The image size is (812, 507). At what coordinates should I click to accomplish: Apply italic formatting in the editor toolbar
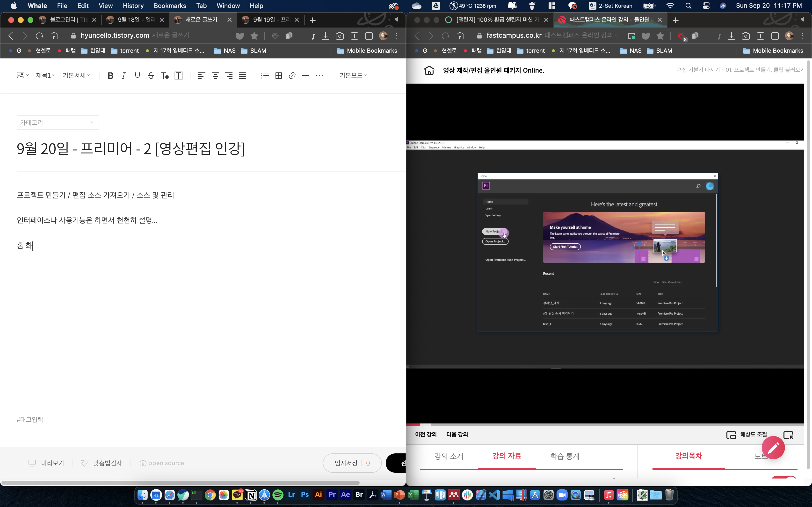[x=123, y=75]
